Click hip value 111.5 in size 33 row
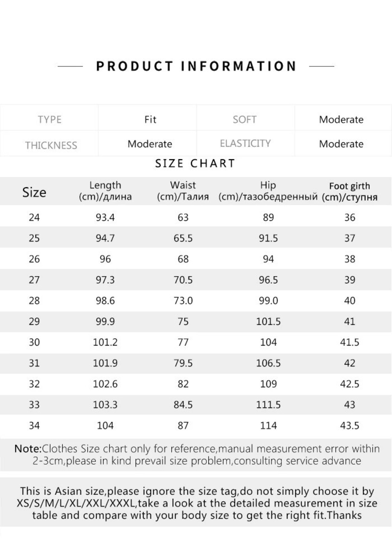392x539 pixels. tap(268, 405)
